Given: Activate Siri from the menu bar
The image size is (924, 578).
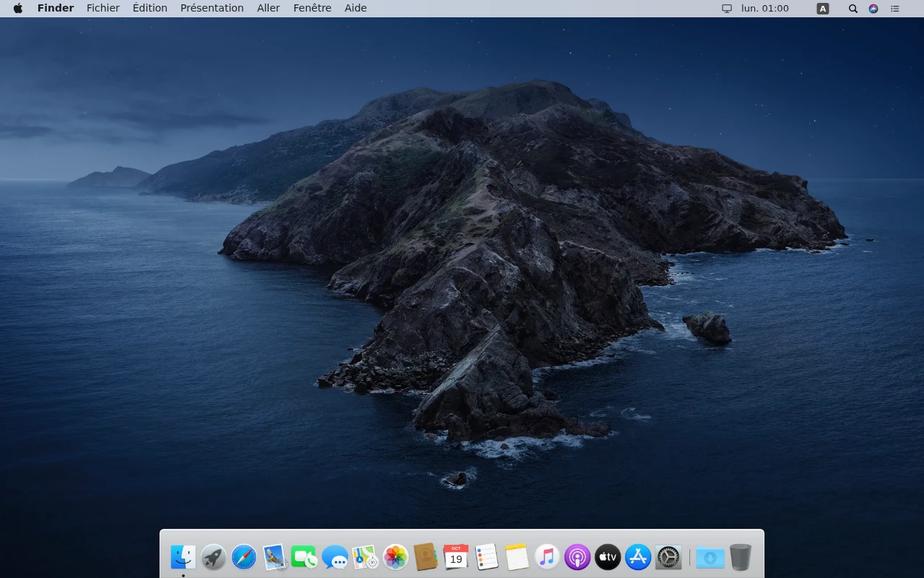Looking at the screenshot, I should click(873, 9).
